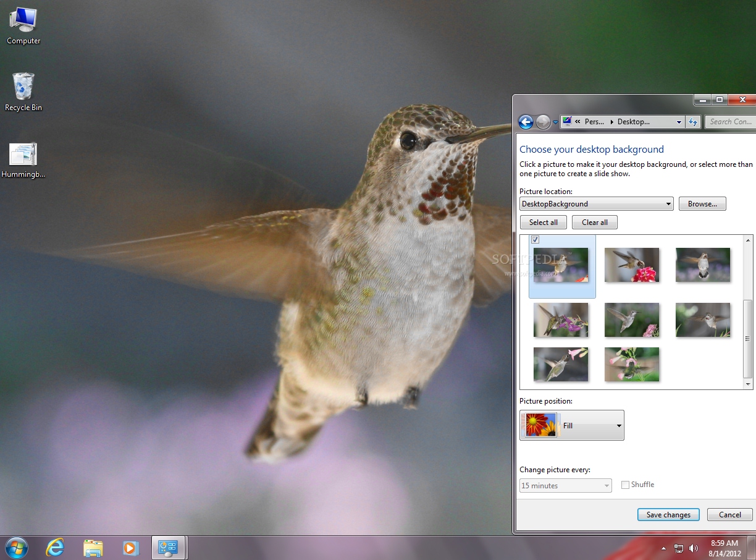Refresh the address bar location
The image size is (756, 560).
tap(693, 122)
